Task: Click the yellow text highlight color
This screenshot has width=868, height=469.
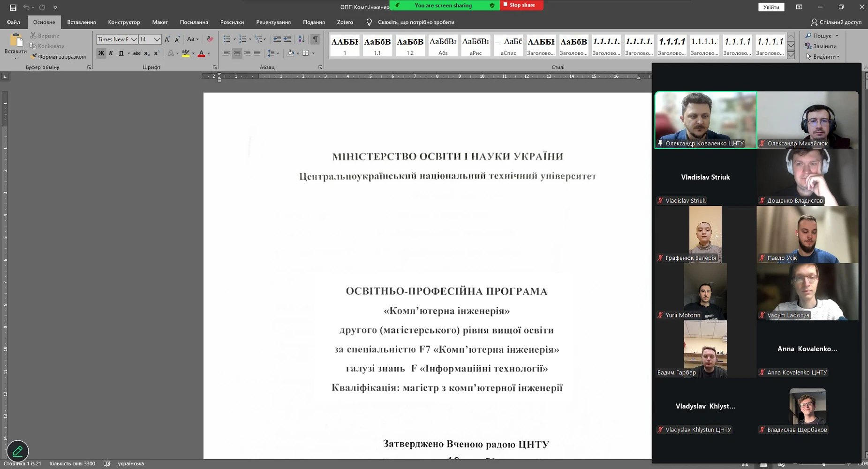Action: point(186,53)
